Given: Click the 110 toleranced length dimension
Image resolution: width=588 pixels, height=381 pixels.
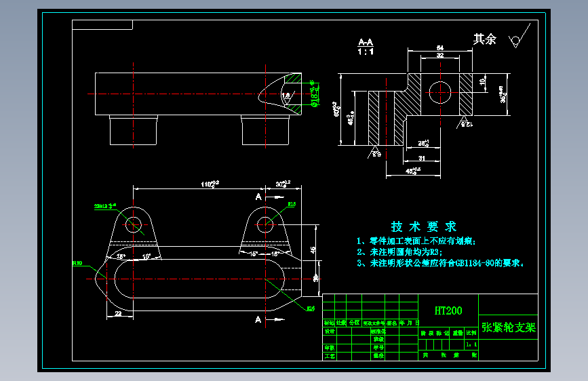Looking at the screenshot, I should tap(210, 184).
